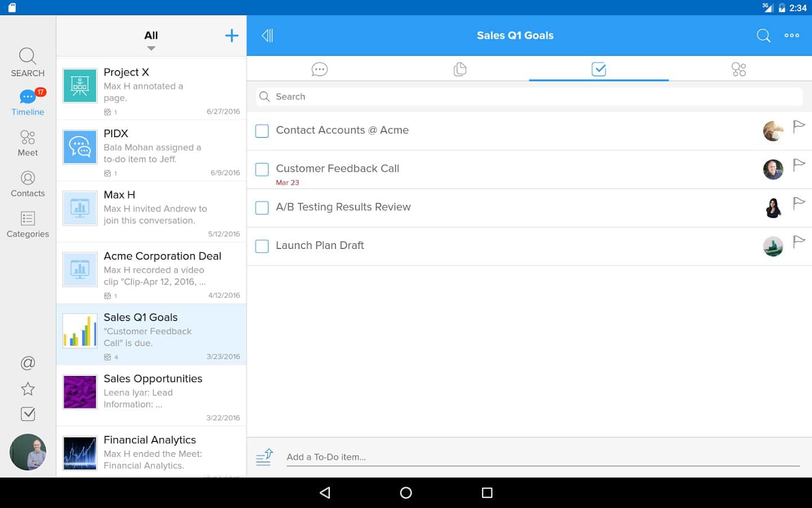Expand the All filter dropdown
The height and width of the screenshot is (508, 812).
pyautogui.click(x=151, y=40)
